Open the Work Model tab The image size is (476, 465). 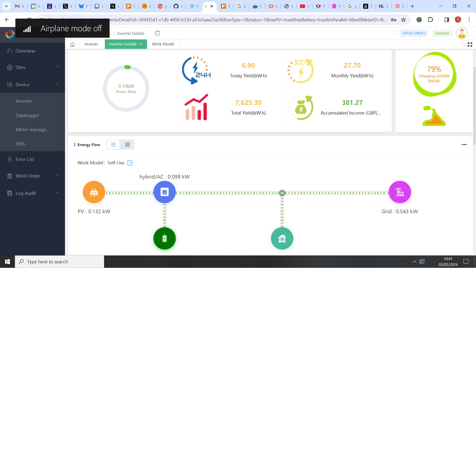click(163, 44)
